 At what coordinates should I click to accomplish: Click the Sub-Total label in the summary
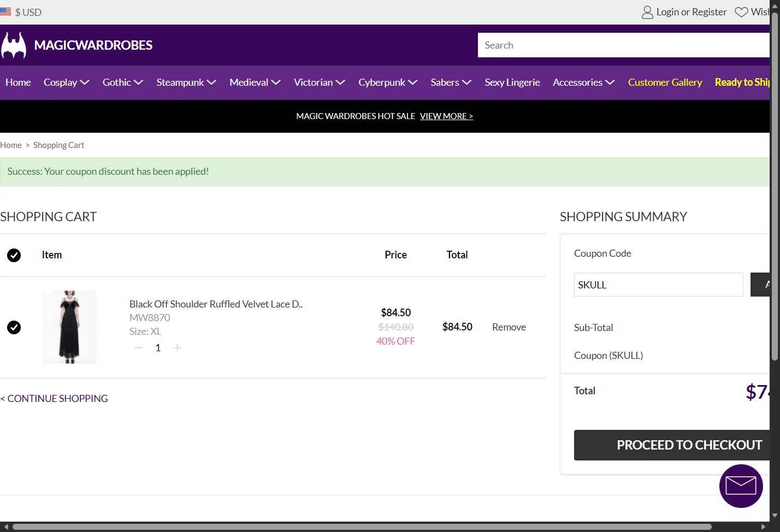pos(593,328)
